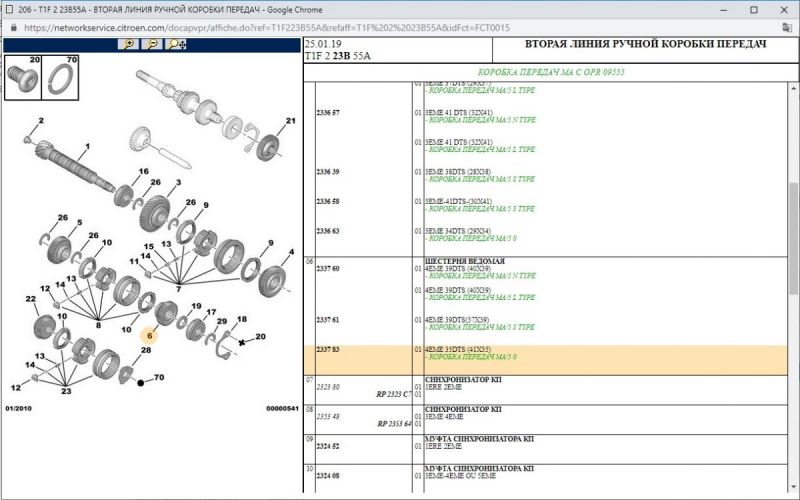Click the URL in the address bar
This screenshot has height=500, width=800.
(200, 27)
